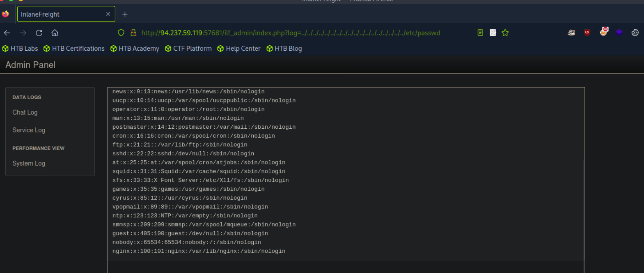644x273 pixels.
Task: Open the Service Log entry
Action: click(29, 130)
